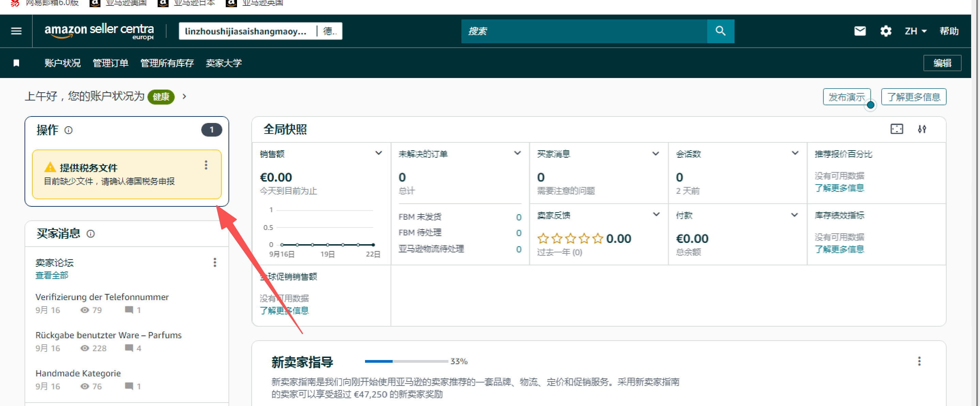Open the hamburger navigation menu
Viewport: 980px width, 406px height.
coord(16,31)
